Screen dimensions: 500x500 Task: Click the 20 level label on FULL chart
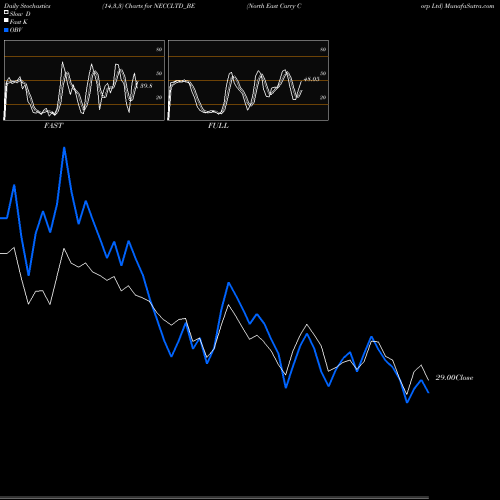point(323,97)
